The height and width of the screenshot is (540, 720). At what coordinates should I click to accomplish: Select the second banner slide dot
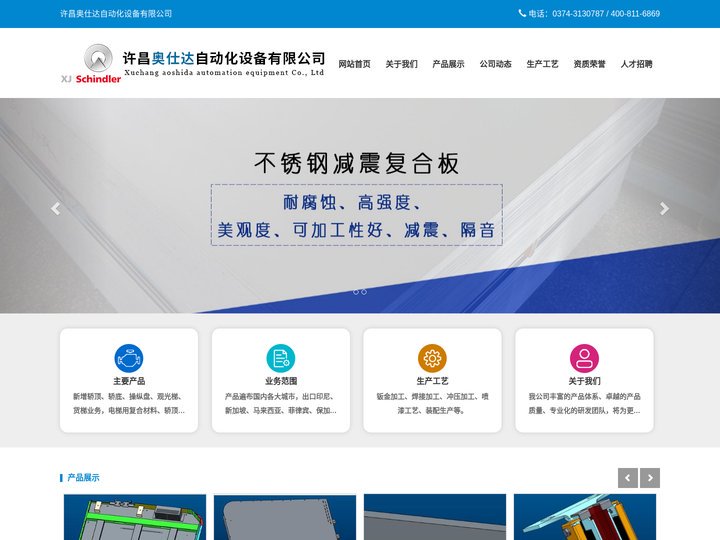pyautogui.click(x=364, y=292)
